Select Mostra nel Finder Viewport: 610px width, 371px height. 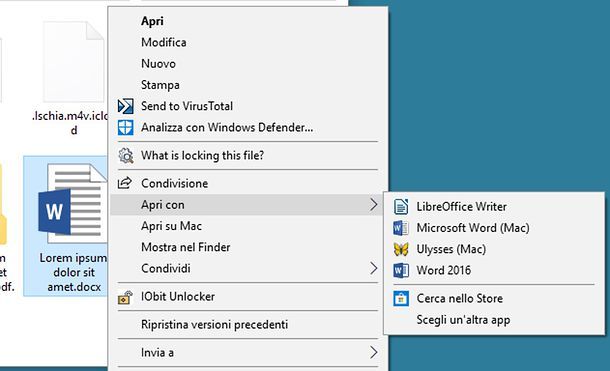click(248, 247)
